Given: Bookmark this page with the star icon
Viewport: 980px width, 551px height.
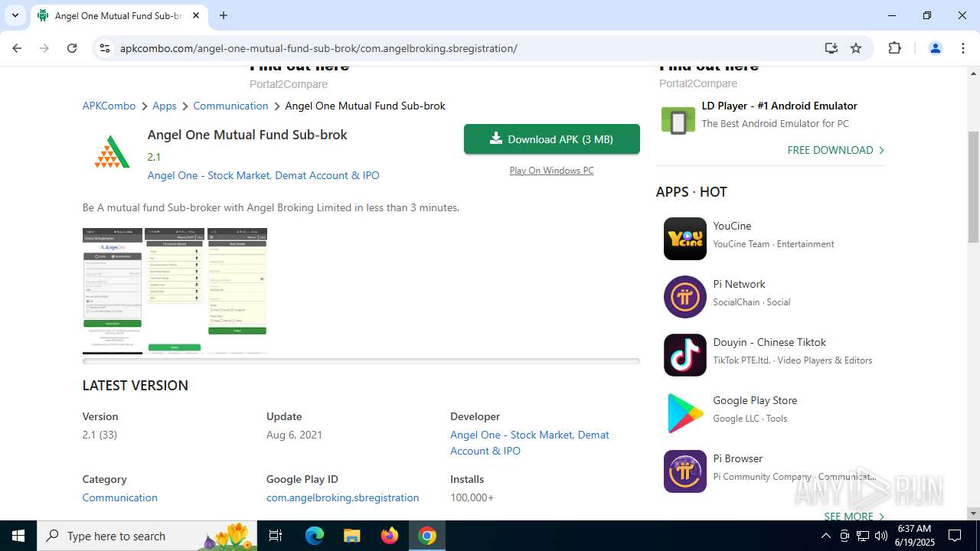Looking at the screenshot, I should 856,48.
